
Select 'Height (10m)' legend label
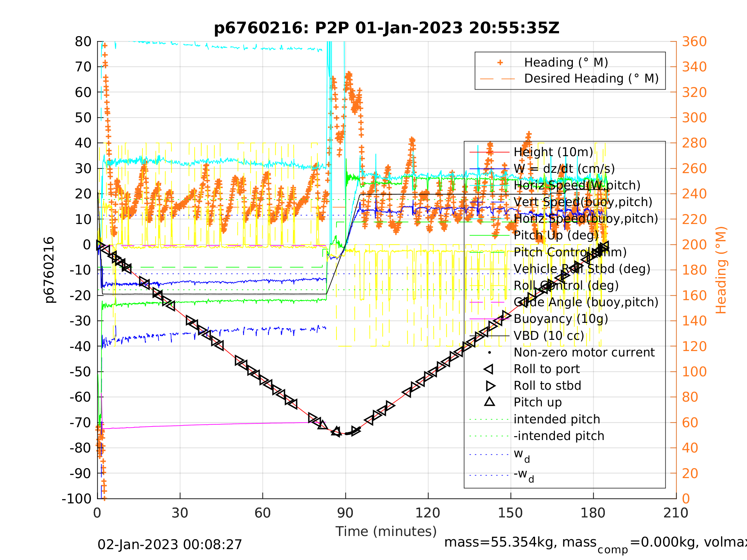point(553,152)
